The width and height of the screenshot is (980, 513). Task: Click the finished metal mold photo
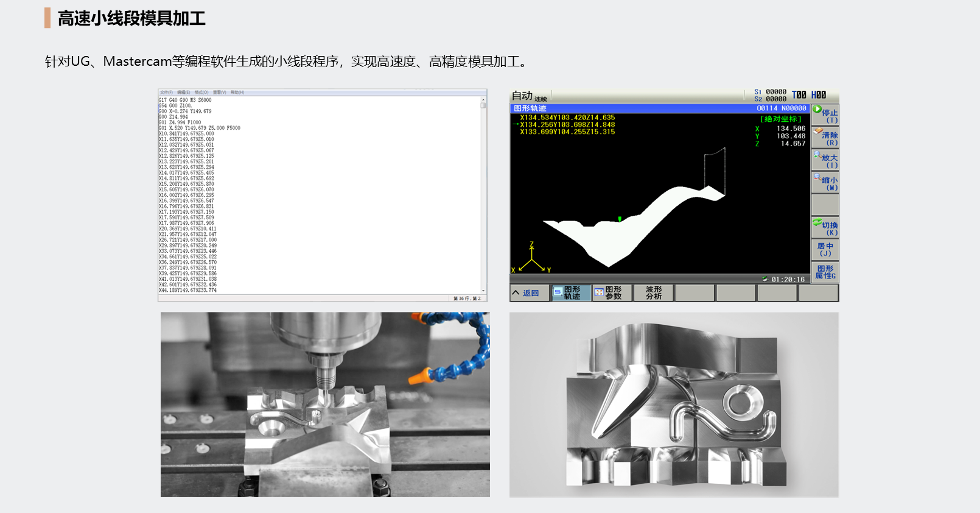pyautogui.click(x=674, y=405)
